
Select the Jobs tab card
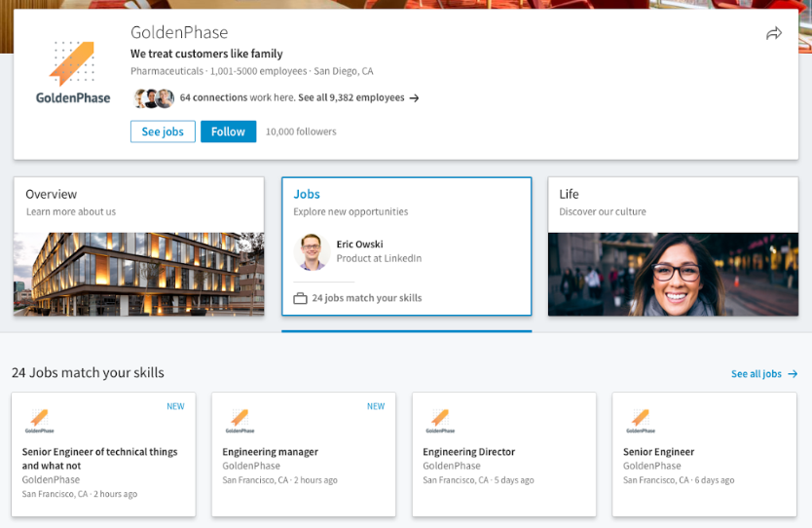407,246
